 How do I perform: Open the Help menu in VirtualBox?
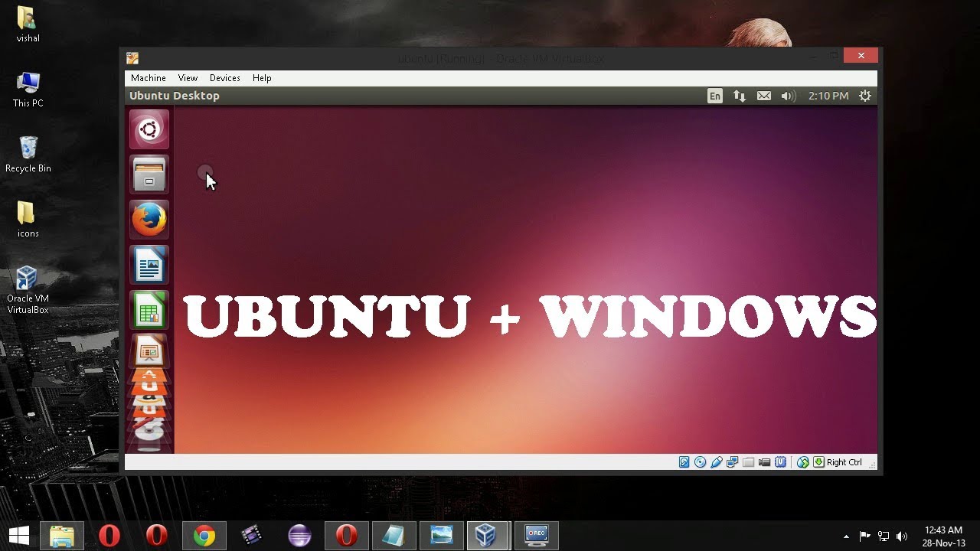click(262, 78)
